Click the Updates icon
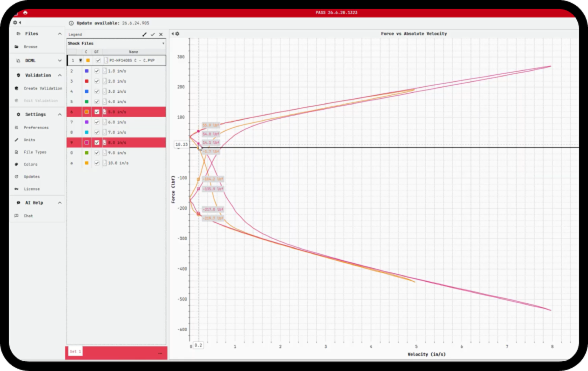 pos(16,177)
